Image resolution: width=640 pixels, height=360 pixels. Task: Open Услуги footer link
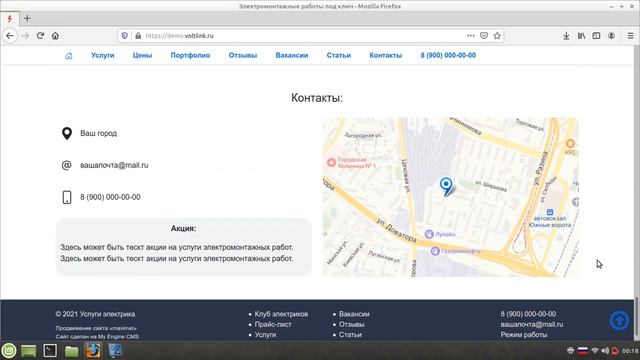point(265,335)
